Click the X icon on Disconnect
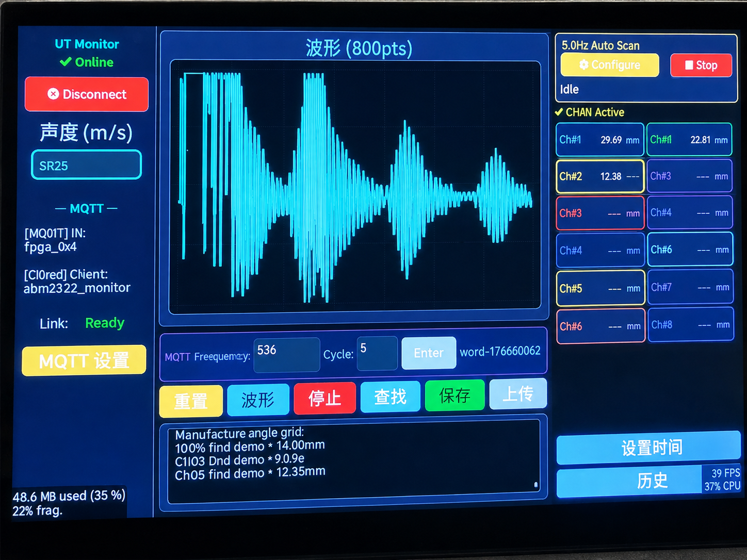747x560 pixels. point(53,94)
